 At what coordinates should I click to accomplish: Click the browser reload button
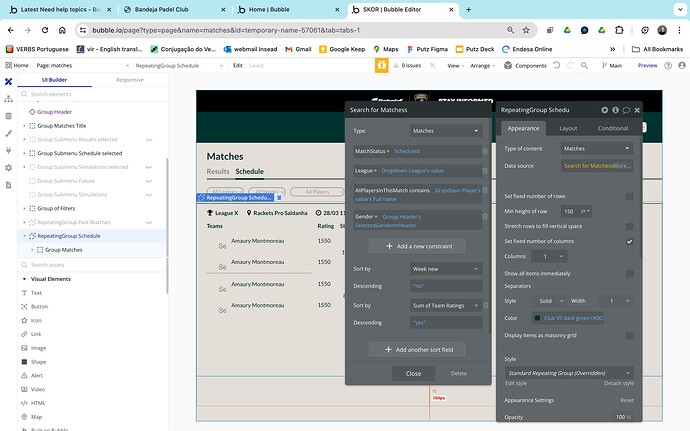pyautogui.click(x=45, y=30)
